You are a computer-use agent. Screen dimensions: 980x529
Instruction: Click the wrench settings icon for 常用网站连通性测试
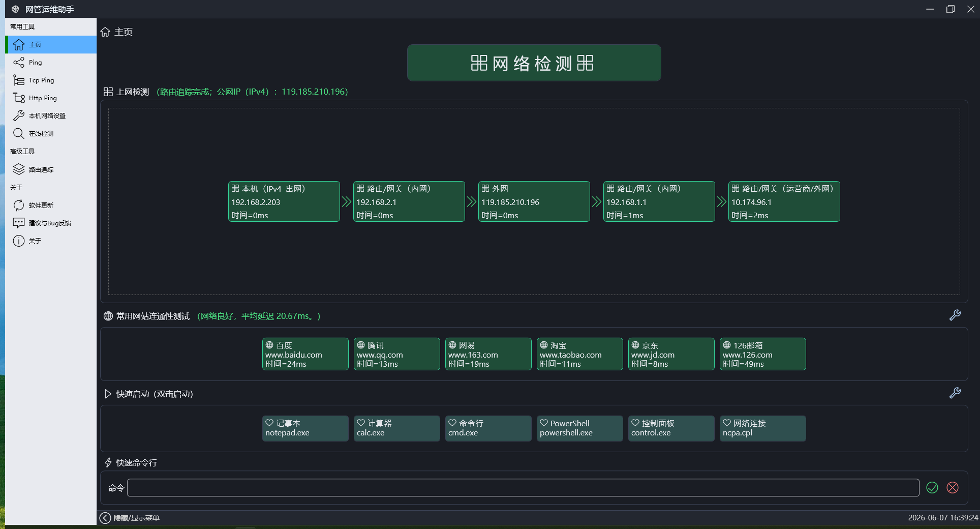click(x=955, y=315)
